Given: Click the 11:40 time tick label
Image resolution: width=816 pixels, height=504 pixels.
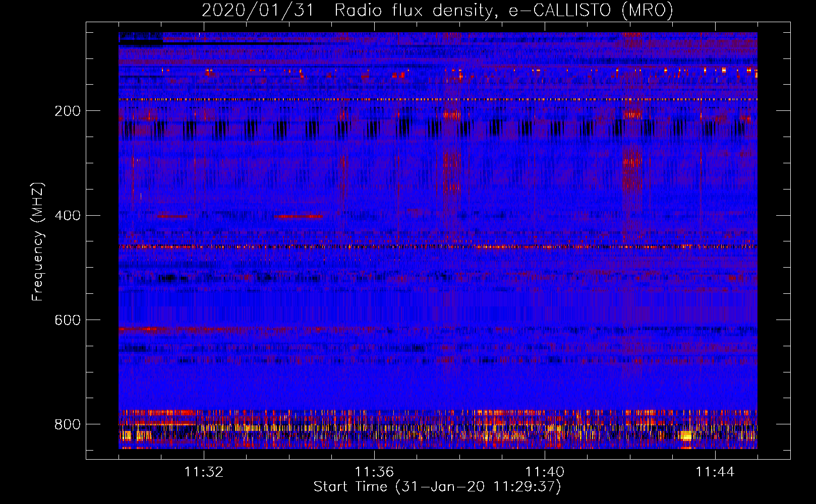Looking at the screenshot, I should pos(545,472).
